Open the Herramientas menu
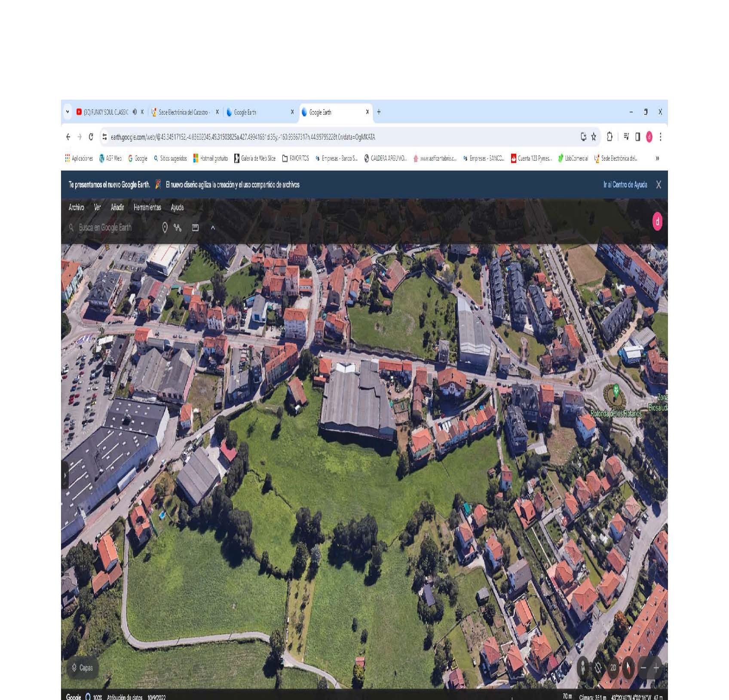Image resolution: width=729 pixels, height=700 pixels. 147,208
